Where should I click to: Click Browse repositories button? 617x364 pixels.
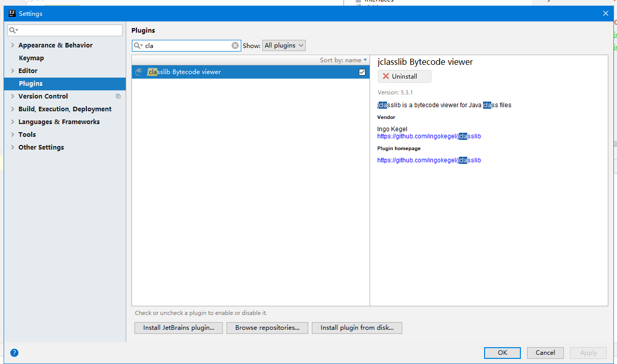tap(267, 328)
